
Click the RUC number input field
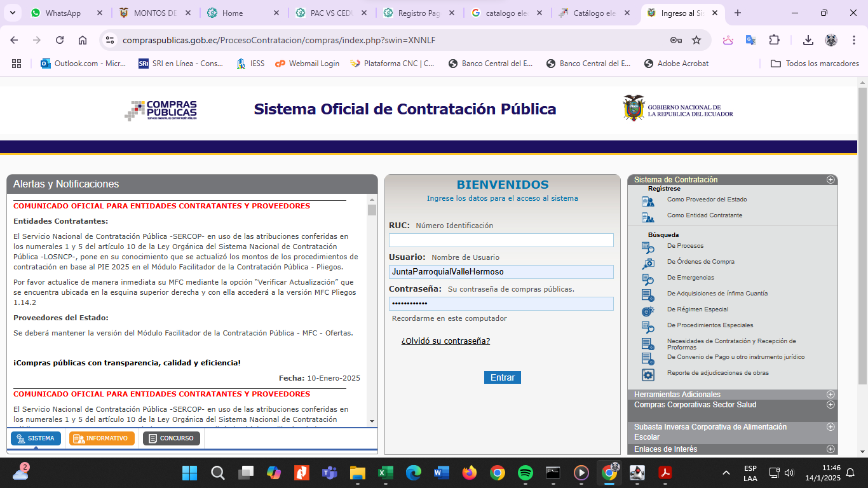pos(501,240)
